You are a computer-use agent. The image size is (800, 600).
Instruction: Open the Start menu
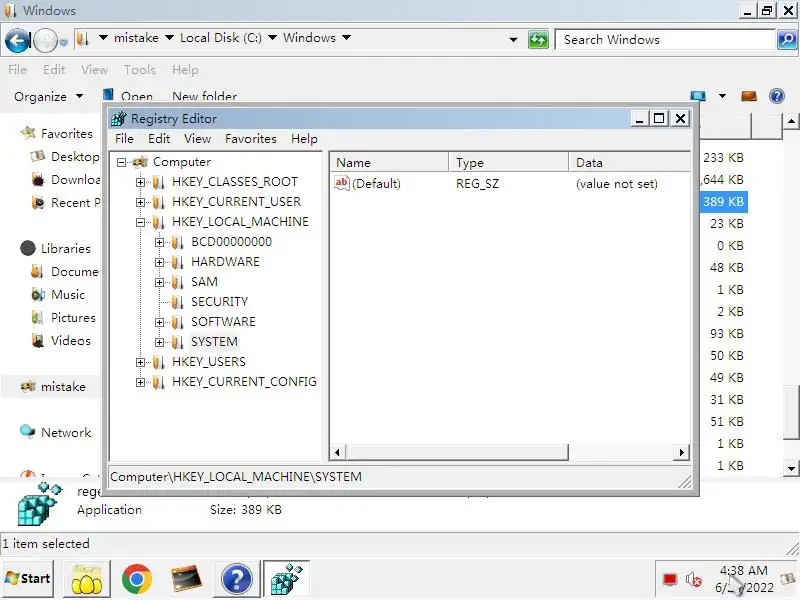pos(27,579)
